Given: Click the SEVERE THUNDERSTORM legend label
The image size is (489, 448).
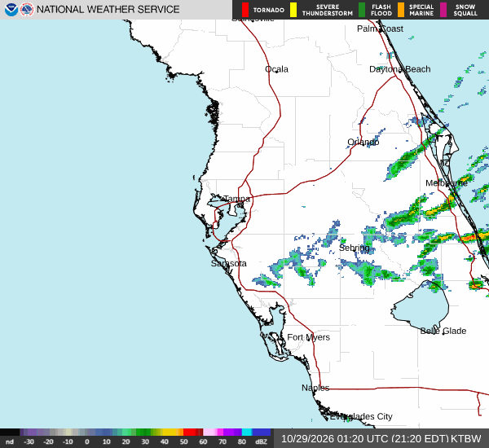Looking at the screenshot, I should (x=328, y=10).
